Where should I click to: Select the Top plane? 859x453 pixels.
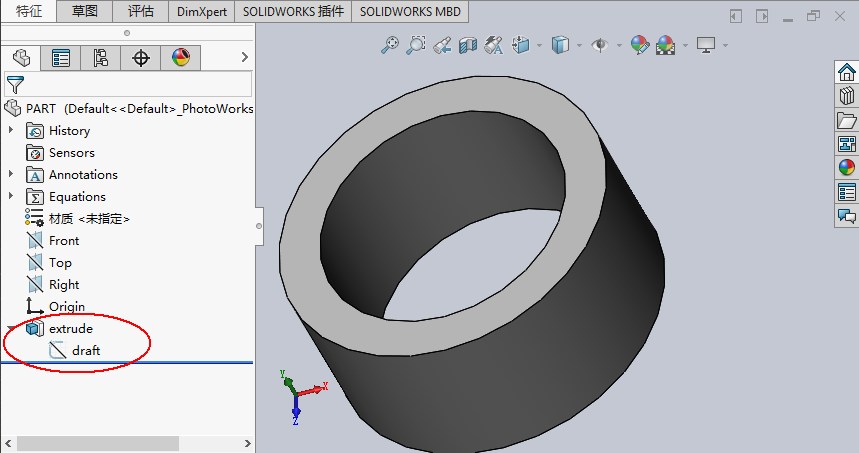click(x=60, y=262)
